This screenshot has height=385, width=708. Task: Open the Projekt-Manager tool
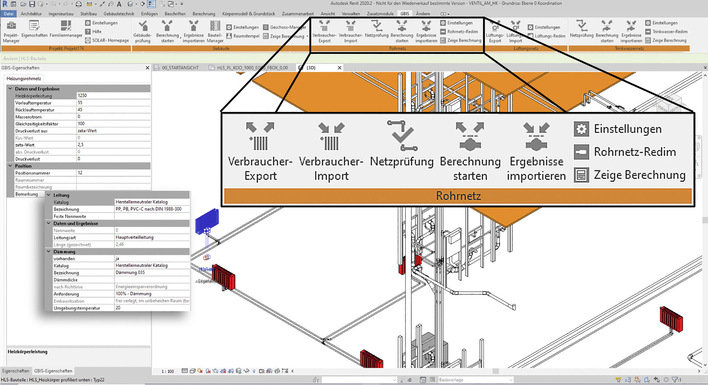pyautogui.click(x=11, y=32)
